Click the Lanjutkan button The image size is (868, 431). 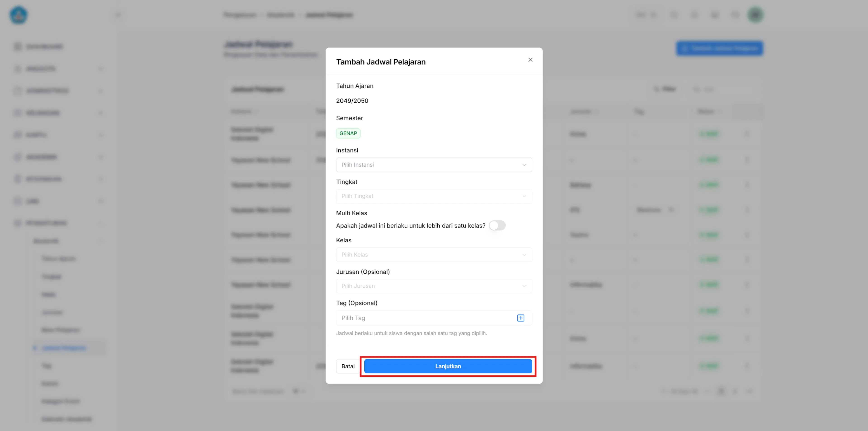coord(448,366)
